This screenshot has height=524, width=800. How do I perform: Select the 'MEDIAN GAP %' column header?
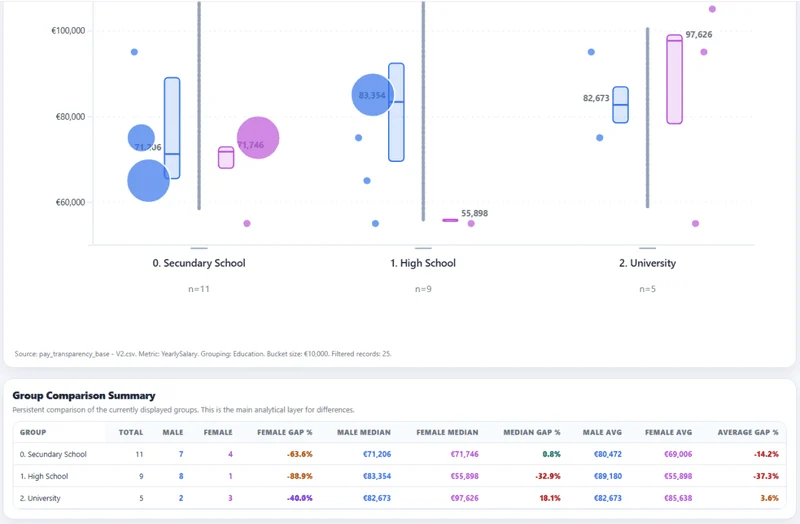tap(532, 432)
